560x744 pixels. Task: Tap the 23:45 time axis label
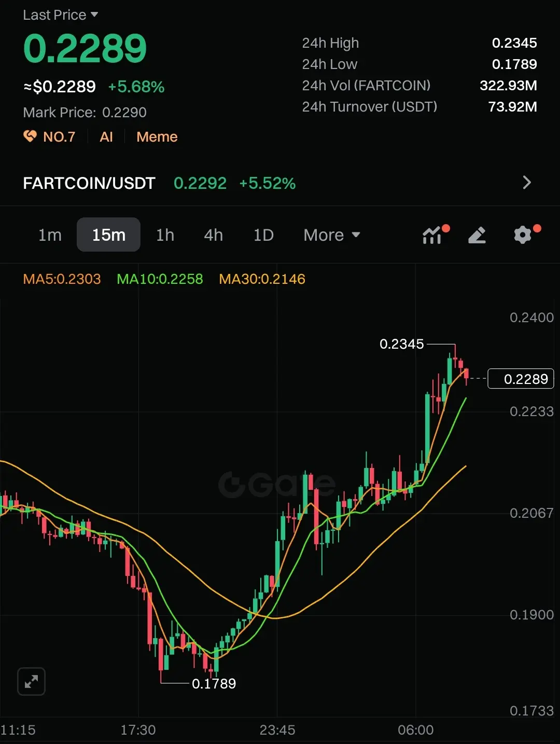277,730
